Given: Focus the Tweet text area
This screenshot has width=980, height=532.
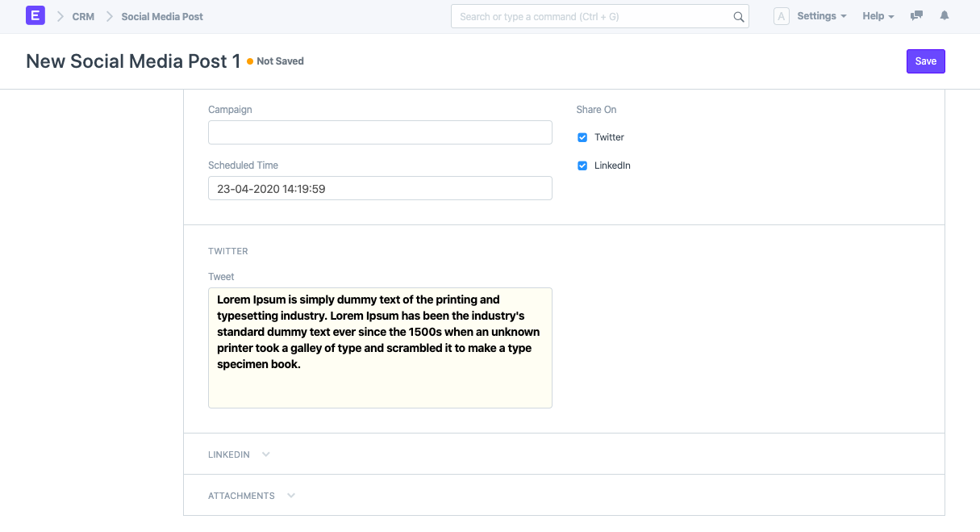Looking at the screenshot, I should coord(380,348).
